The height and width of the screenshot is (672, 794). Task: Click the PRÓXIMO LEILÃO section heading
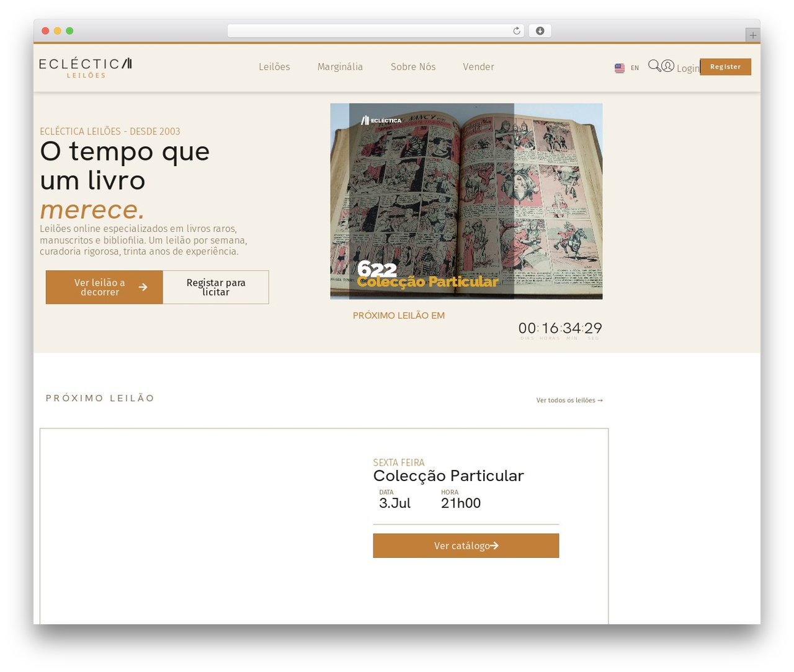100,398
